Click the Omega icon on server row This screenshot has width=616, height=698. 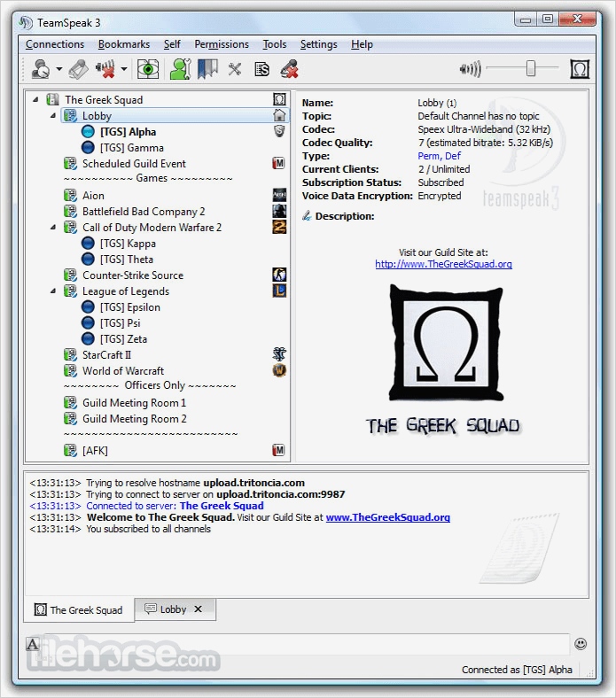coord(279,99)
